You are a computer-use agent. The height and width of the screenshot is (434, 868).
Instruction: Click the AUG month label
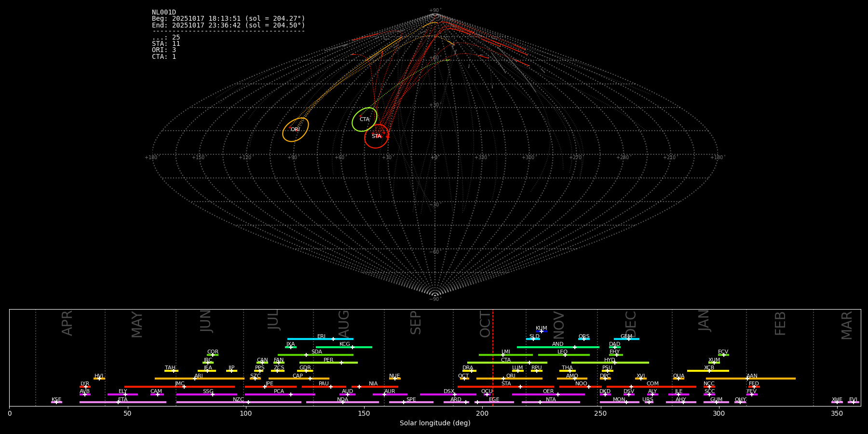tap(344, 324)
